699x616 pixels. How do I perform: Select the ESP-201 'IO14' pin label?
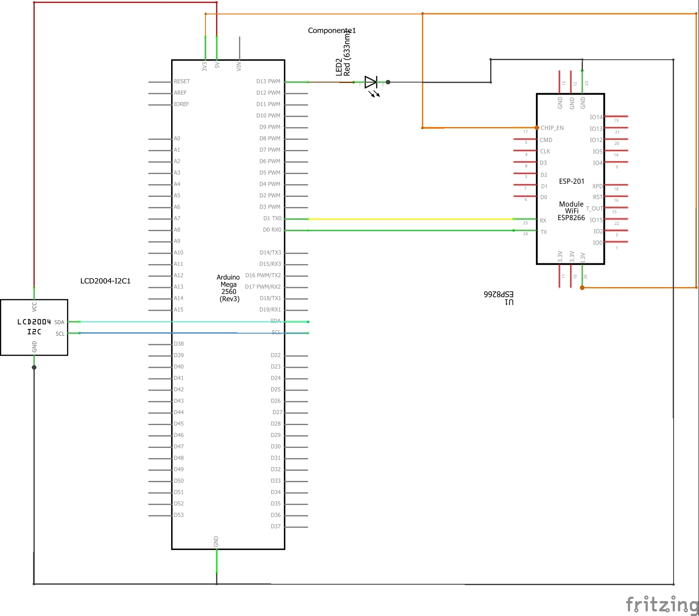click(x=596, y=117)
